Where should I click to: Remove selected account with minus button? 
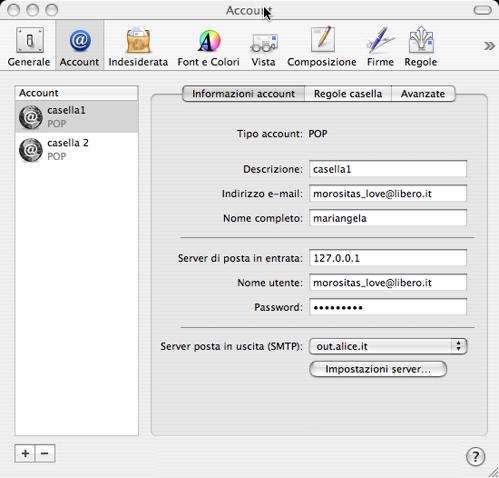(45, 453)
